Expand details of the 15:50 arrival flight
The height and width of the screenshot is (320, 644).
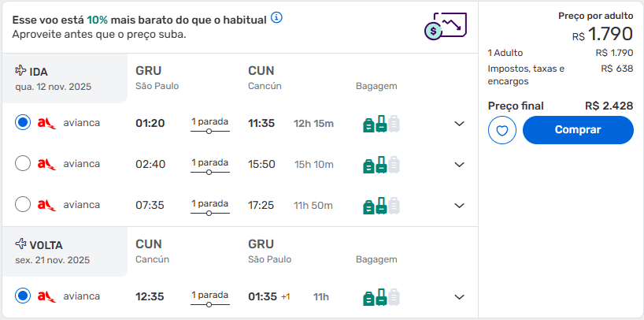pyautogui.click(x=460, y=165)
